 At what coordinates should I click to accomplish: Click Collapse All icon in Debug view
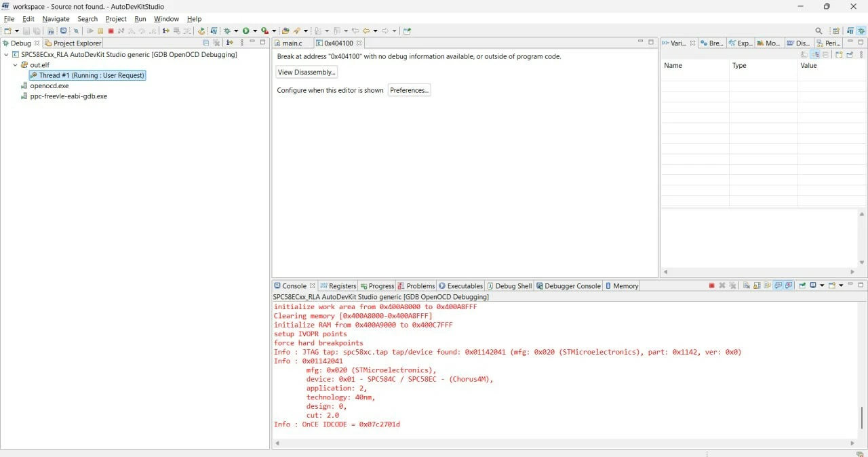[x=206, y=43]
